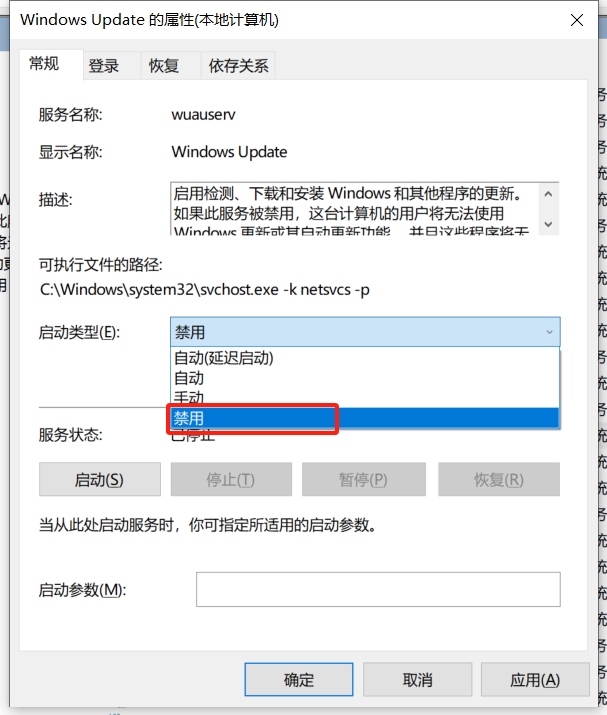Close the Windows Update properties dialog
The width and height of the screenshot is (607, 715).
(x=577, y=20)
